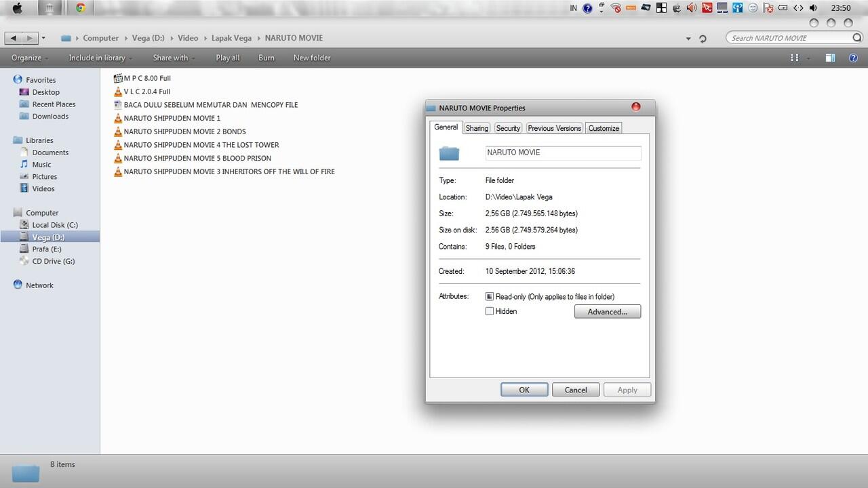Viewport: 868px width, 488px height.
Task: Select Libraries in the navigation pane
Action: point(39,140)
